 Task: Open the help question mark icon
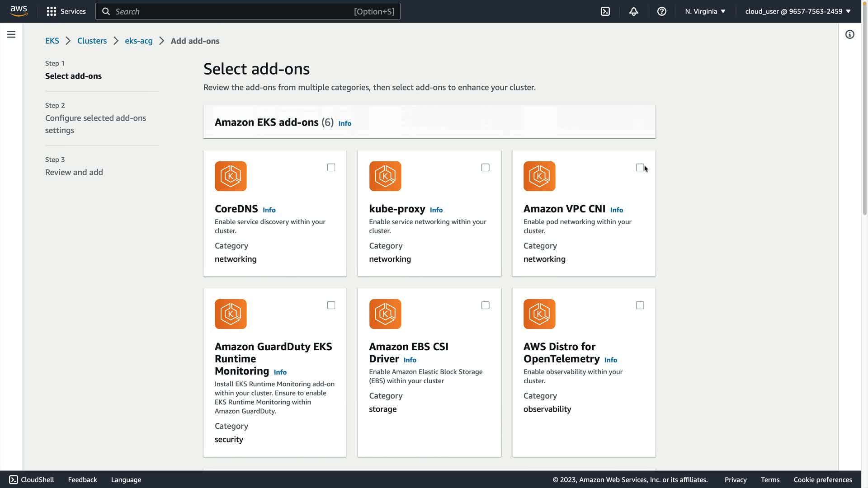coord(661,11)
